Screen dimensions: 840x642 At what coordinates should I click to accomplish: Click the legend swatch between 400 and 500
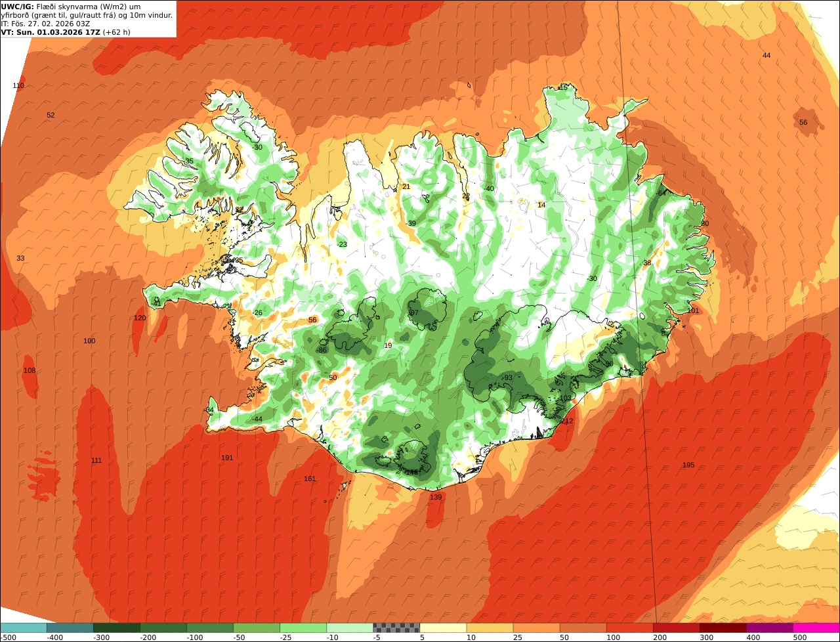pyautogui.click(x=769, y=628)
